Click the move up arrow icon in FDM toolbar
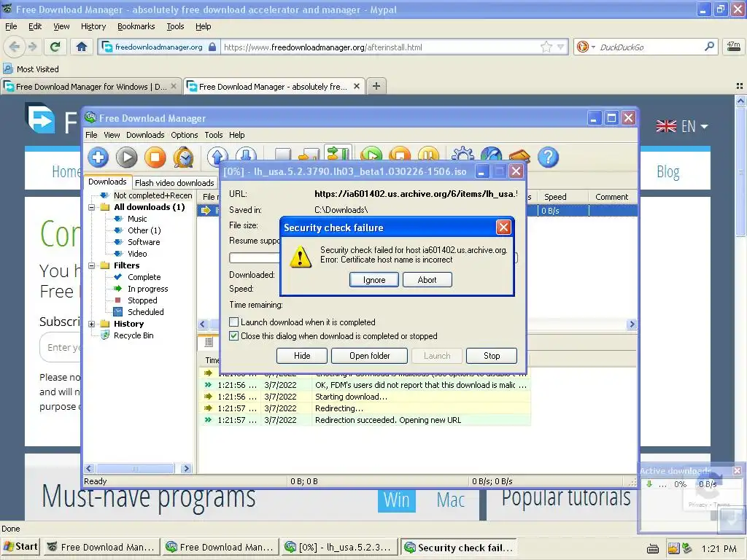 (x=217, y=155)
